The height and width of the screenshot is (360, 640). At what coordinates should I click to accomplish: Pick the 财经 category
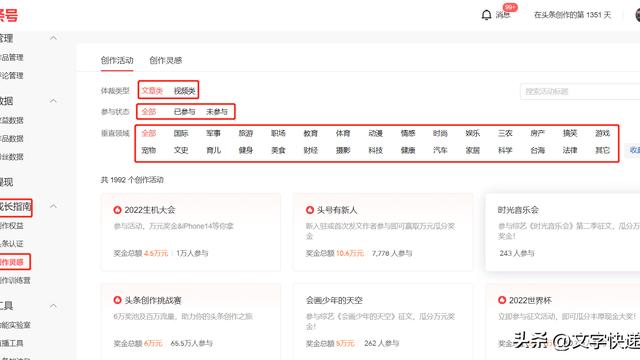(x=311, y=150)
